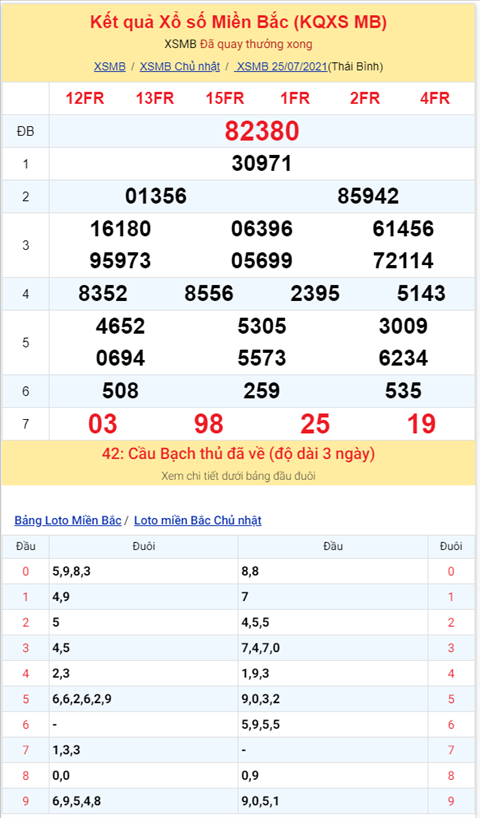Click fifth prize number 0694
Viewport: 480px width, 818px height.
(121, 358)
